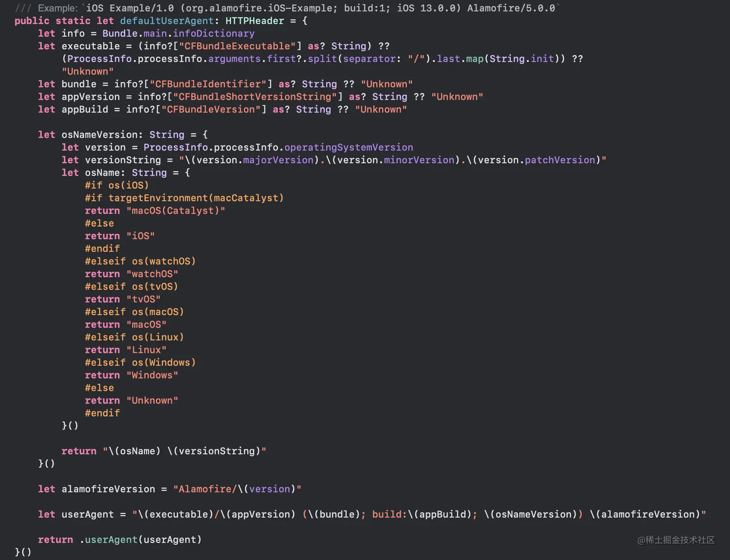Click the "macOS(Catalyst)" return string
This screenshot has width=730, height=560.
click(176, 210)
